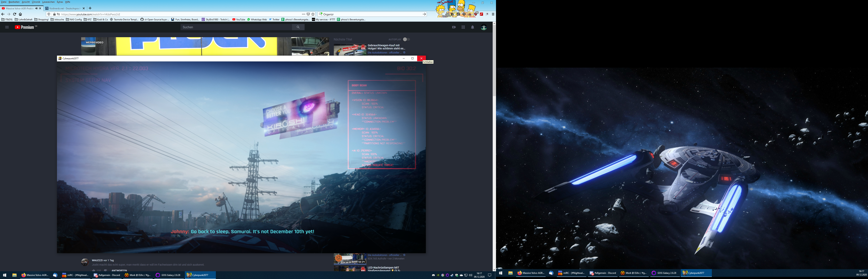Open tracking protection shield
This screenshot has height=279, width=868.
pos(49,14)
